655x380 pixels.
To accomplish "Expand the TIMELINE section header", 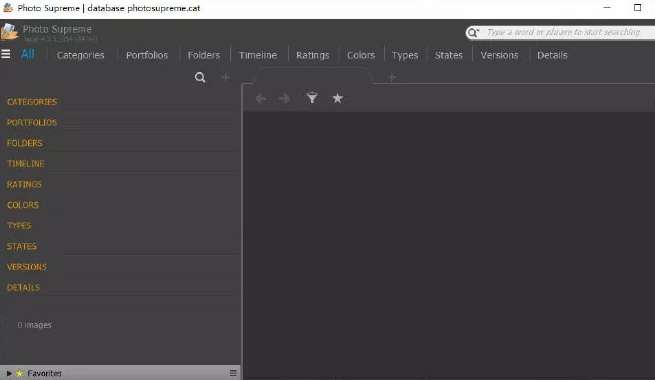I will pyautogui.click(x=25, y=164).
